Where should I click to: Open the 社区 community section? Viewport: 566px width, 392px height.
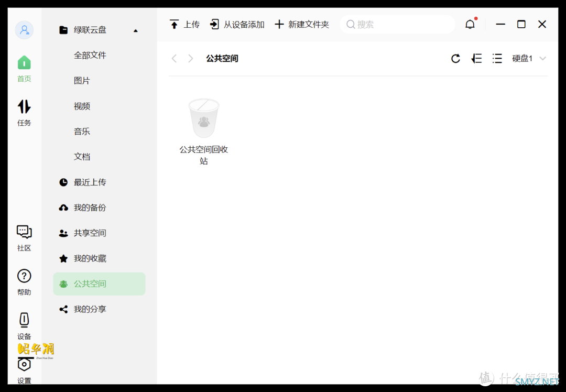24,238
